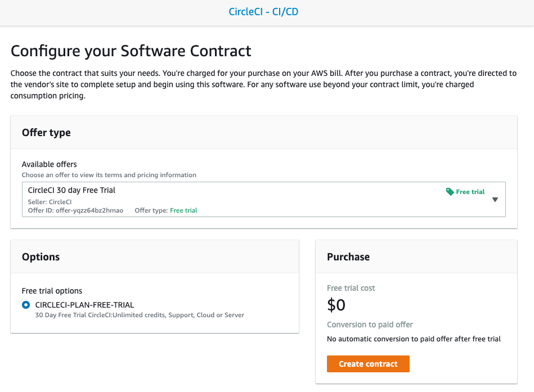Open the CircleCI - CI/CD product link
Image resolution: width=534 pixels, height=392 pixels.
(263, 12)
